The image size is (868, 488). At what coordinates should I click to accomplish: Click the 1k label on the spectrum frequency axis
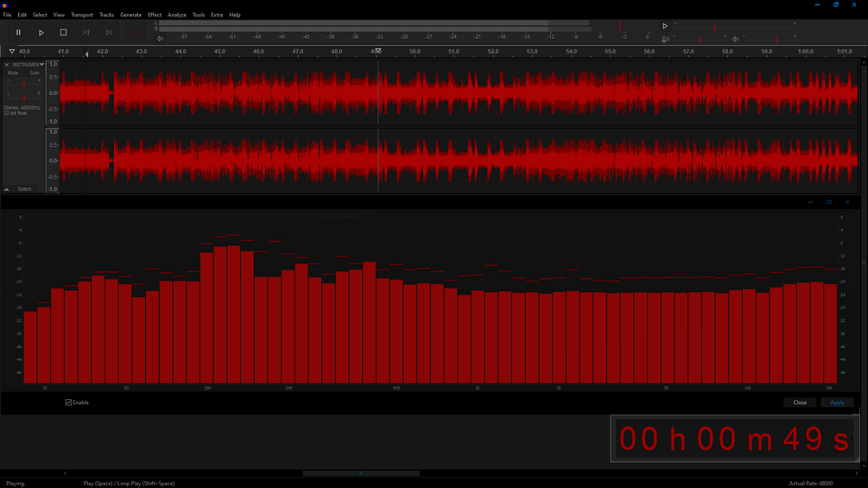click(x=477, y=389)
